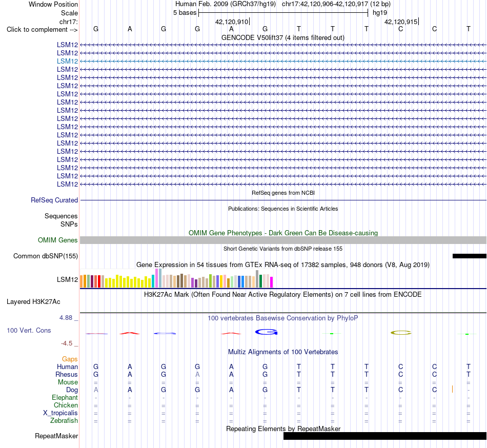The height and width of the screenshot is (448, 487).
Task: Click the X_tropicalis alignment row label
Action: coord(60,413)
